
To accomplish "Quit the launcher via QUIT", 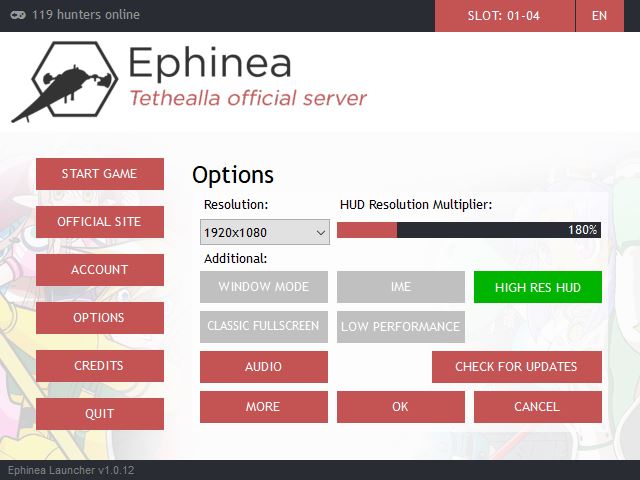I will point(100,414).
